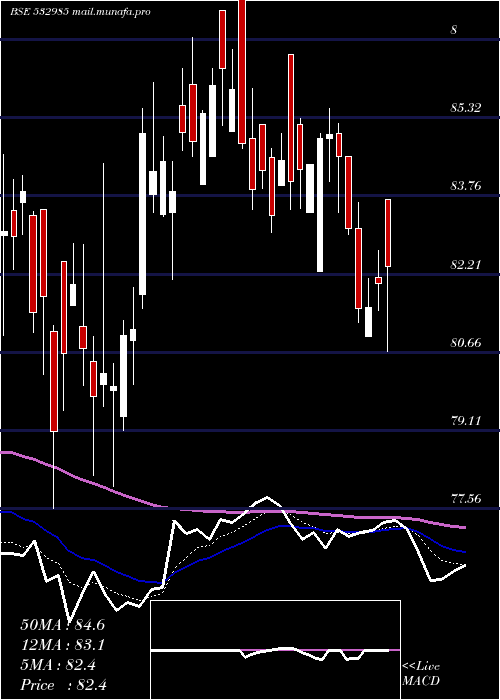Click the 83.76 price axis label

[x=466, y=186]
